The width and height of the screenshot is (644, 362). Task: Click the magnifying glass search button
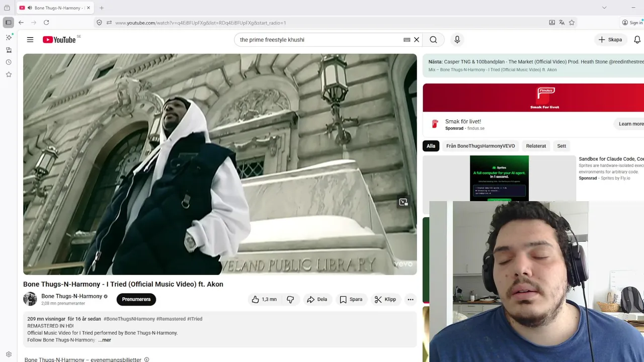pos(433,40)
